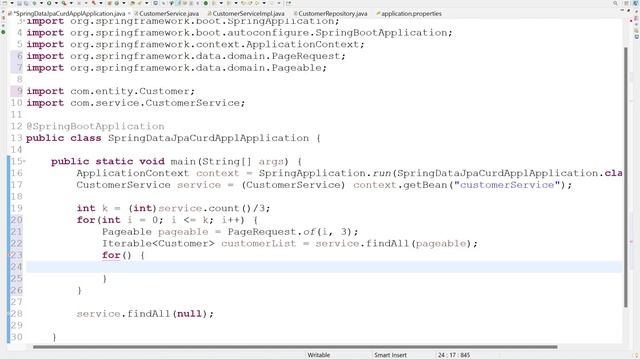Click the error marker on line 23
The image size is (640, 360).
(9, 255)
